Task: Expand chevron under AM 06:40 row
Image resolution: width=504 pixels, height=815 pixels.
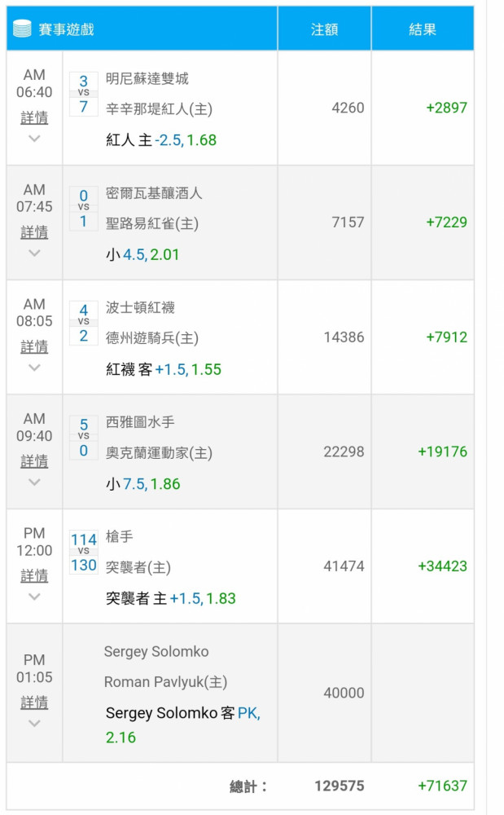Action: tap(34, 139)
